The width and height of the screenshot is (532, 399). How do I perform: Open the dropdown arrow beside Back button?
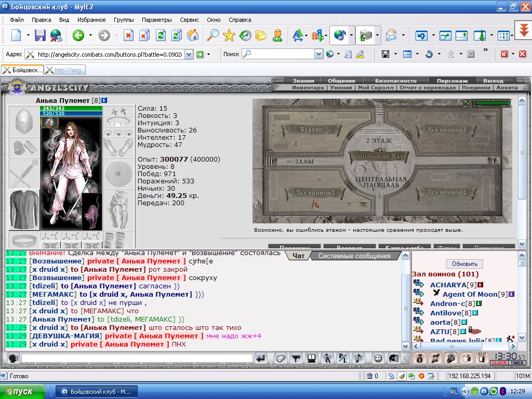tap(90, 35)
